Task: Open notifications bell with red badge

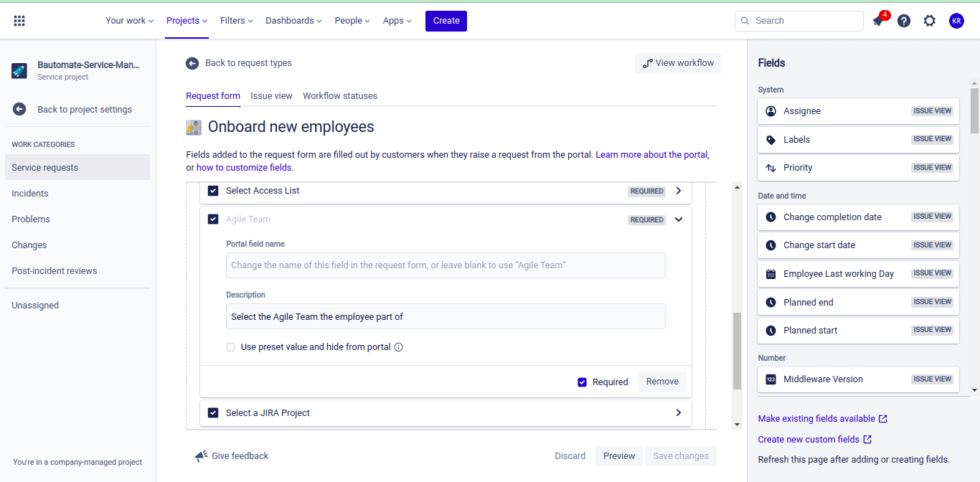Action: pos(878,21)
